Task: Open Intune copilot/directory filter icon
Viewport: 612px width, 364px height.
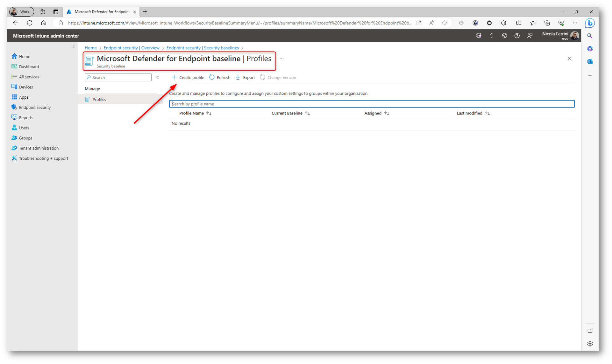Action: 479,36
